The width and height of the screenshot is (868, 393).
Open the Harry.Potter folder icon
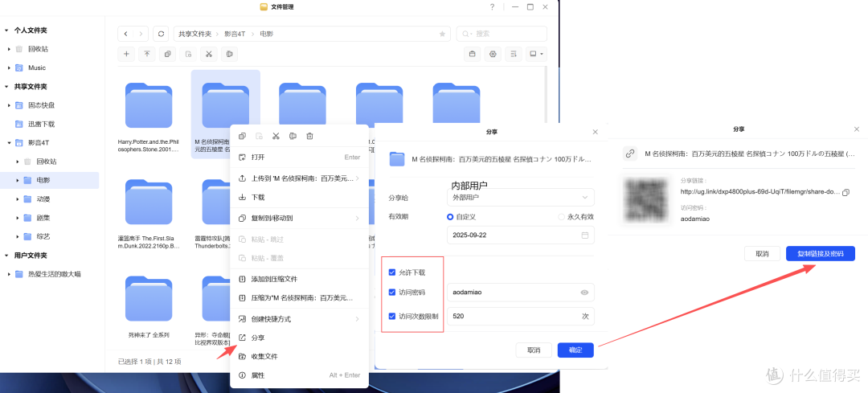click(149, 105)
